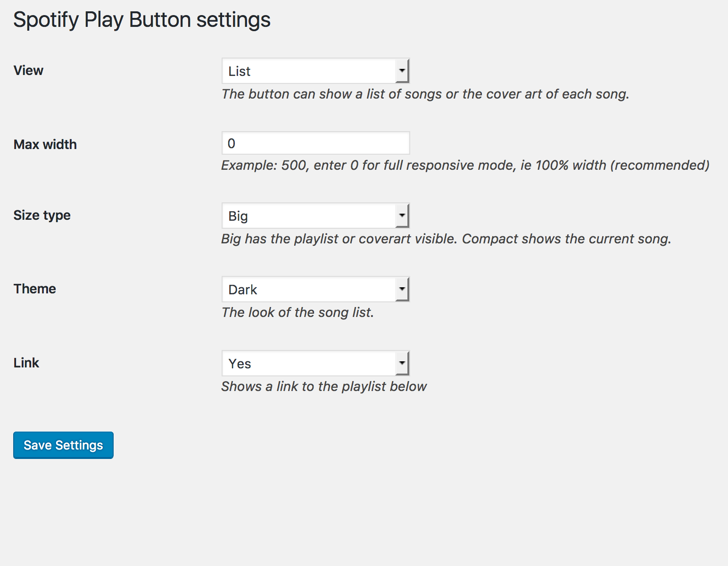Click the Size type field label

[42, 216]
